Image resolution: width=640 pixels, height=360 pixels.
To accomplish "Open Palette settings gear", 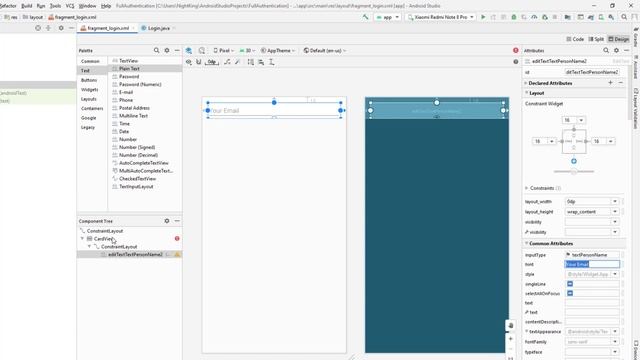I will [167, 50].
